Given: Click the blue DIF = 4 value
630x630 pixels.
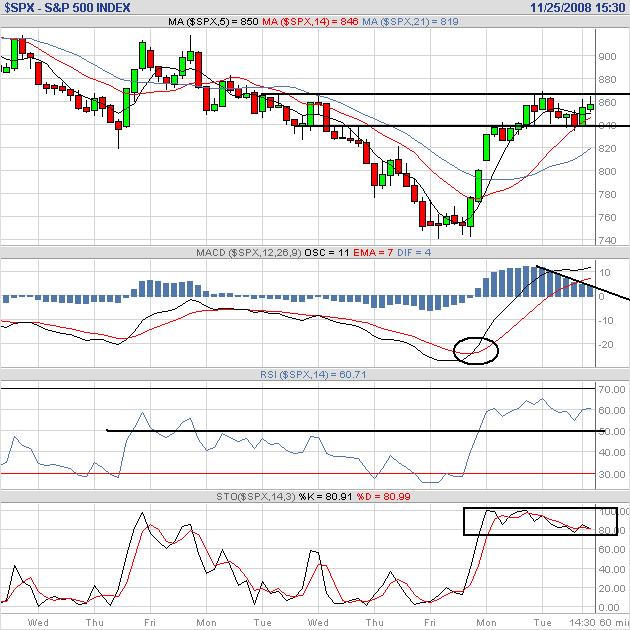Looking at the screenshot, I should click(x=414, y=253).
